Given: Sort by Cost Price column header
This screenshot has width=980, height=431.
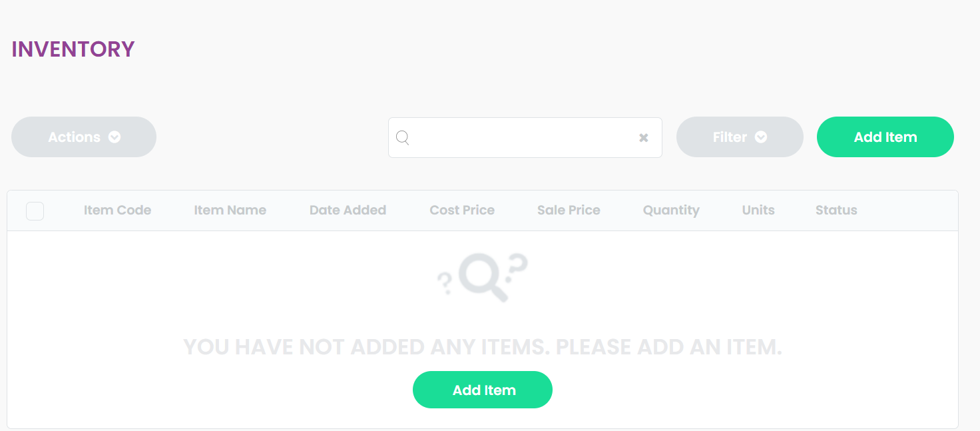Looking at the screenshot, I should click(x=462, y=211).
